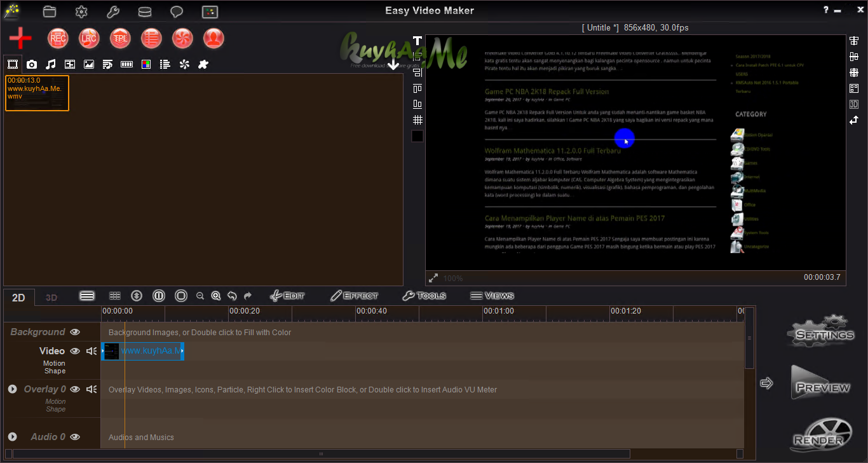This screenshot has height=463, width=868.
Task: Open the Views menu in timeline toolbar
Action: [492, 296]
